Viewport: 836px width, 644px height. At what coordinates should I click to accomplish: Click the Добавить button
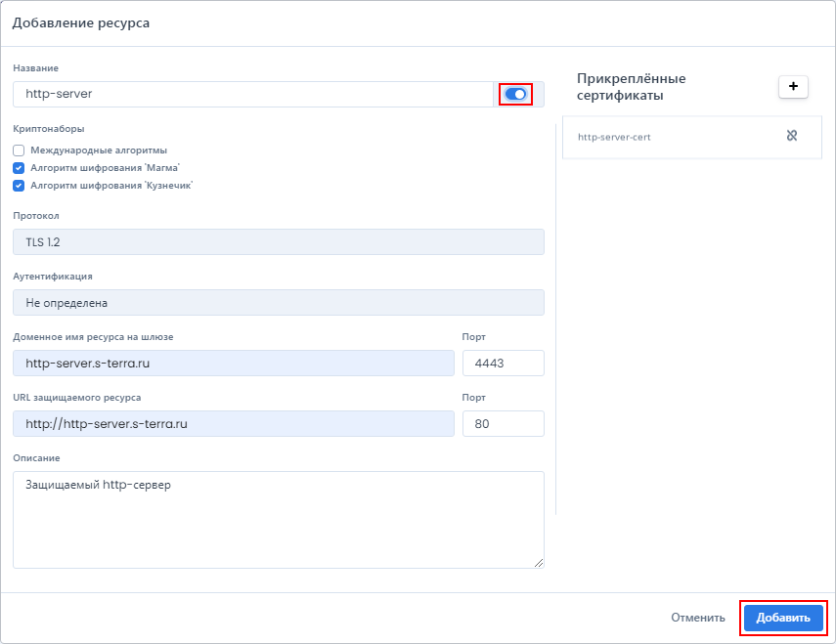click(783, 618)
